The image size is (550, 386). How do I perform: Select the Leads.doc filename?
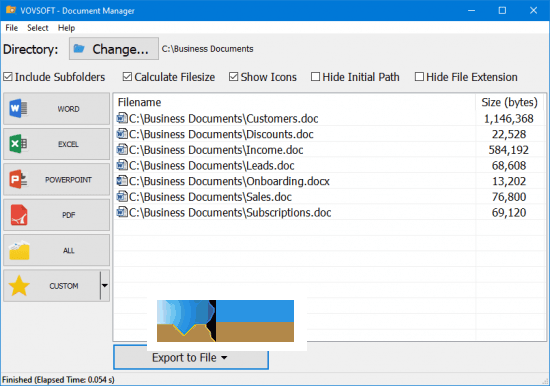[212, 165]
